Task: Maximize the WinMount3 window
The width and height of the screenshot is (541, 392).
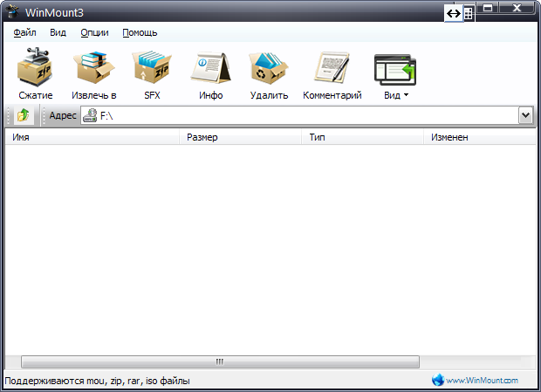Action: pyautogui.click(x=488, y=8)
